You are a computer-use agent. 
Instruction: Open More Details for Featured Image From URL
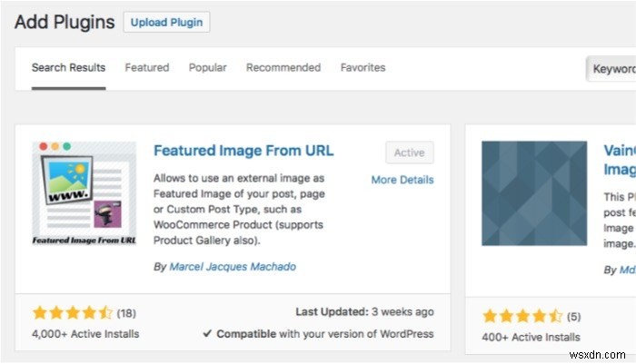tap(402, 180)
